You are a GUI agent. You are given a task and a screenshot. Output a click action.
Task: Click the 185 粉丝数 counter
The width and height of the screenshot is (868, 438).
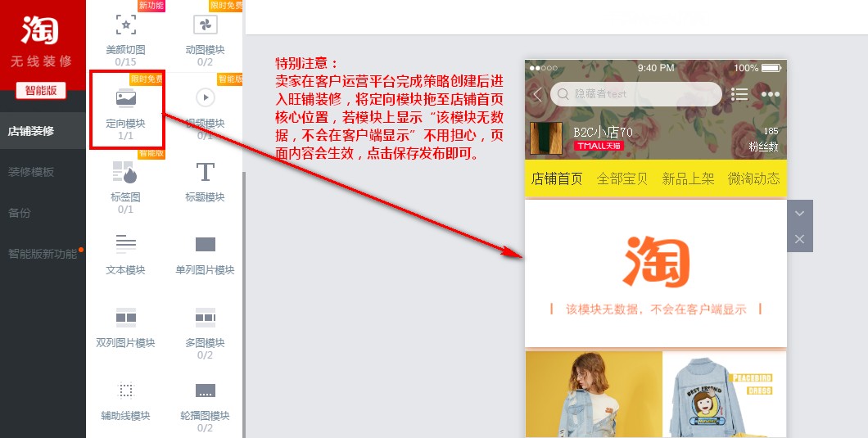coord(764,139)
